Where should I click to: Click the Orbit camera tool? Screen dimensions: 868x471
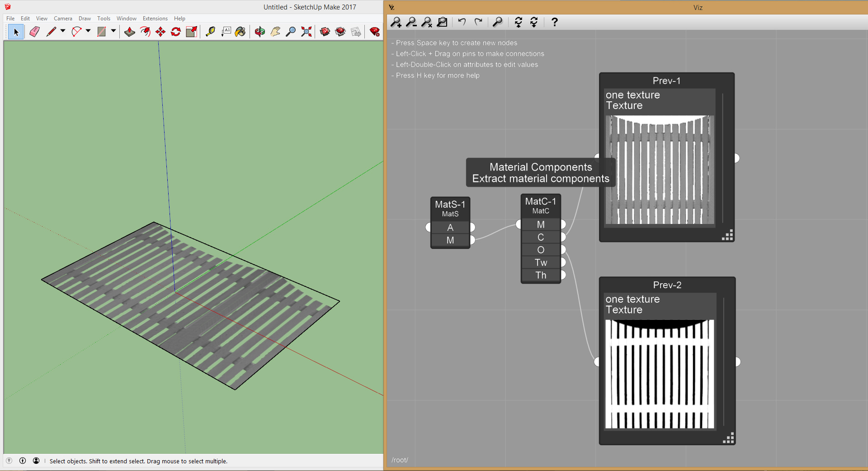tap(259, 32)
